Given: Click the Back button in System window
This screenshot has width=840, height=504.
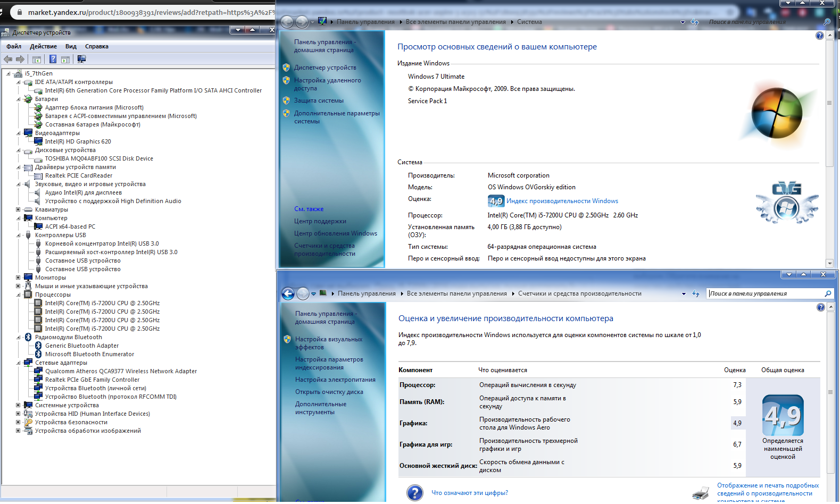Looking at the screenshot, I should click(287, 22).
